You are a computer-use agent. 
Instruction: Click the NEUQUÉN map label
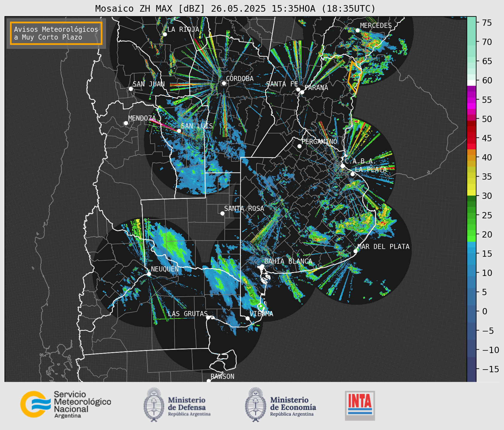click(165, 269)
